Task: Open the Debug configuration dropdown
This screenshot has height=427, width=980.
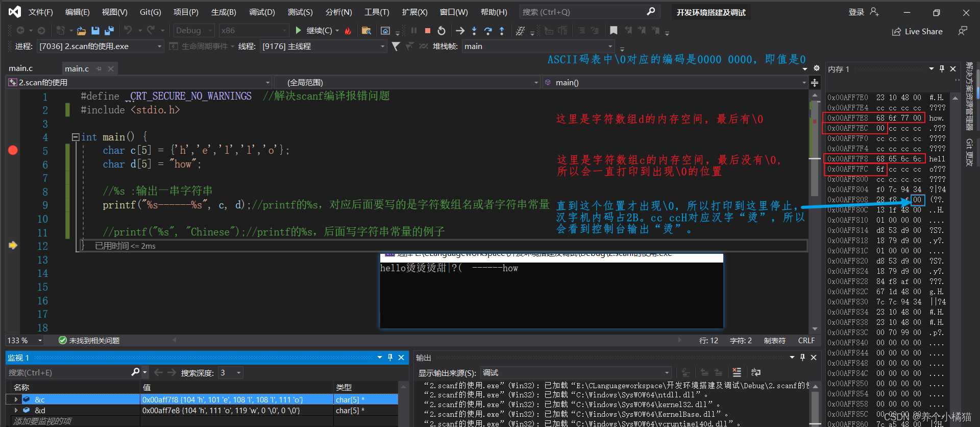Action: tap(193, 31)
